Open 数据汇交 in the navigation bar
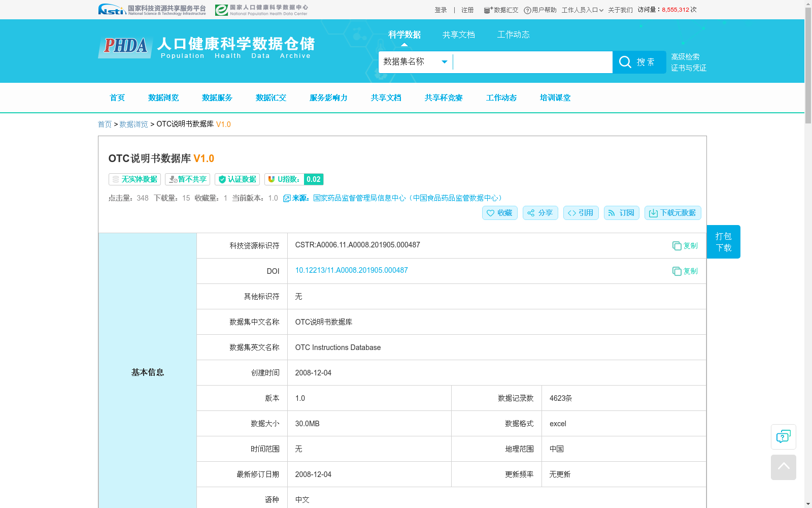 point(271,98)
